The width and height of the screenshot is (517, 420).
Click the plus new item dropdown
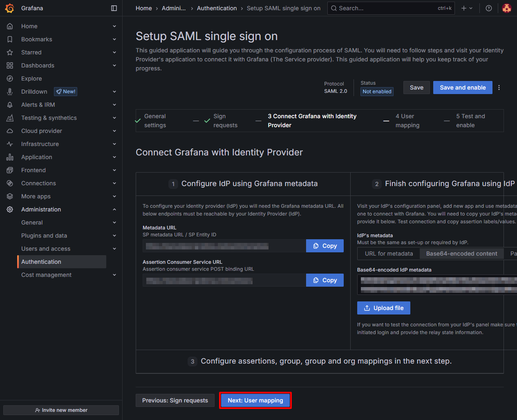(x=466, y=8)
